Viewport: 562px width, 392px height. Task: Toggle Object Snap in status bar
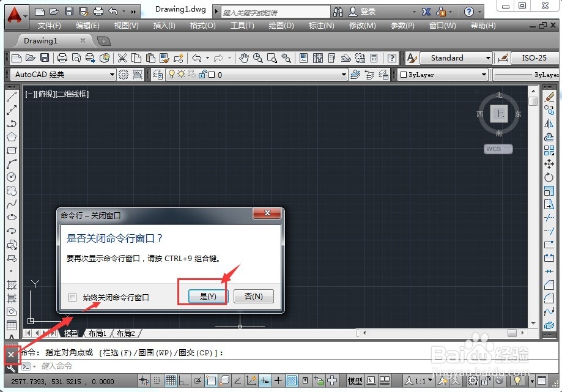pyautogui.click(x=211, y=381)
